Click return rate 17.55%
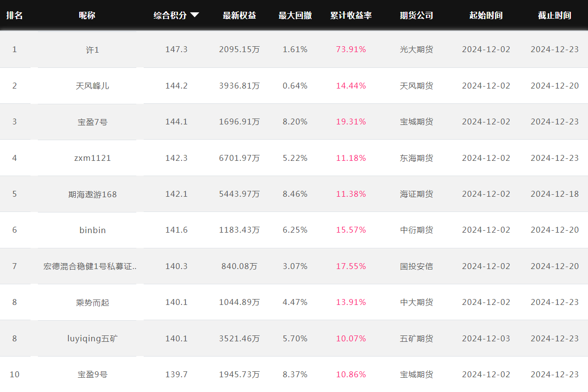 351,267
